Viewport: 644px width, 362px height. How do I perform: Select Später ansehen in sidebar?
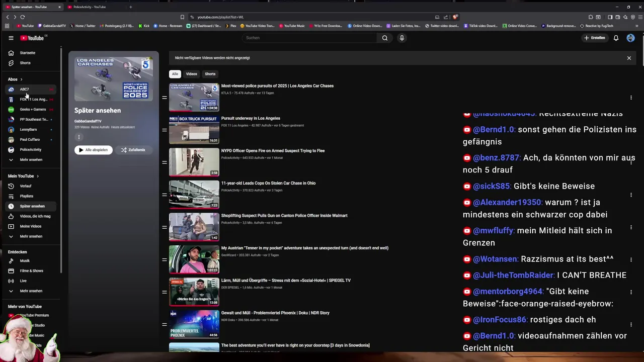[30, 206]
